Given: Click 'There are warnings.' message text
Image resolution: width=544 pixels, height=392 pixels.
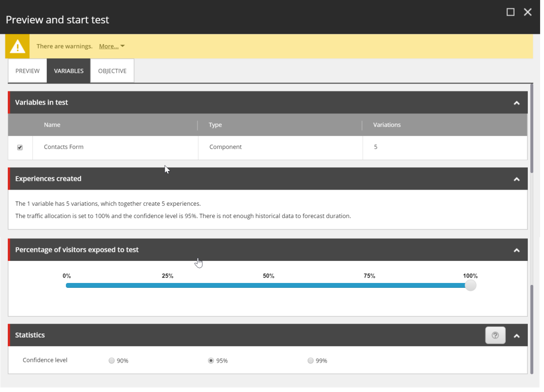Looking at the screenshot, I should (x=64, y=46).
